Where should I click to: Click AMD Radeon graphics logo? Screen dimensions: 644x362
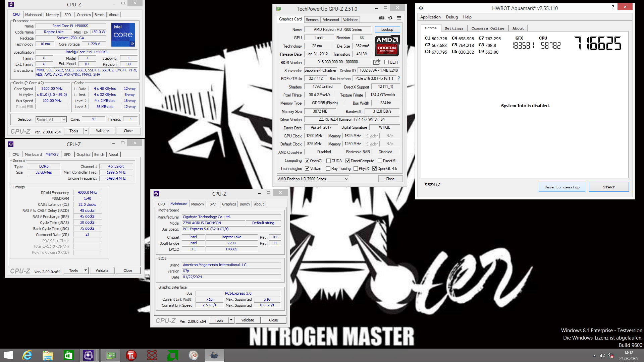click(387, 46)
